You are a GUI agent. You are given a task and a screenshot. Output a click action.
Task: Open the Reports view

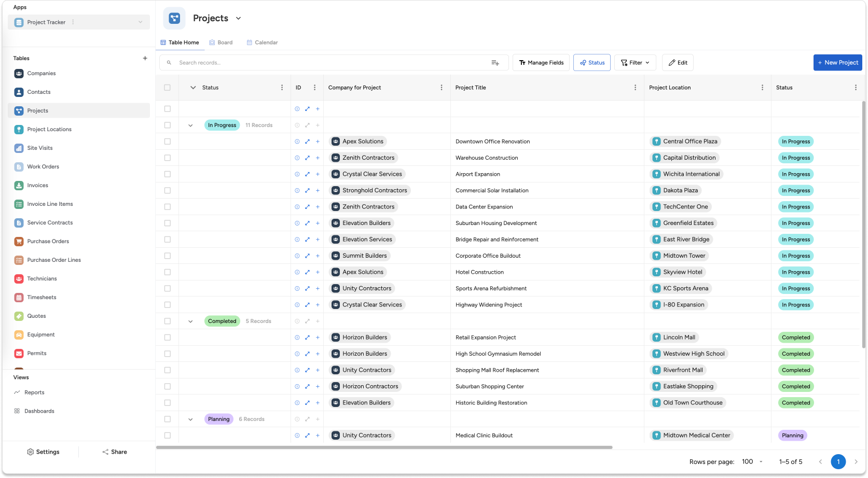point(34,392)
